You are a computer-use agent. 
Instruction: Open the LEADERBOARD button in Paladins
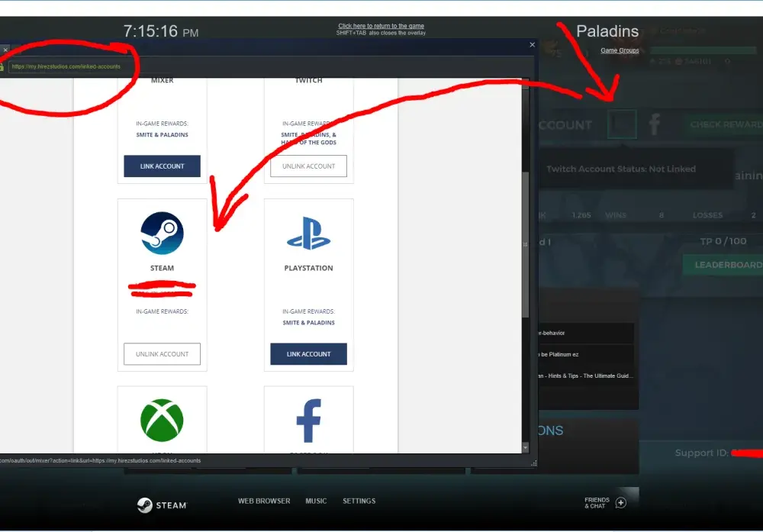point(723,265)
